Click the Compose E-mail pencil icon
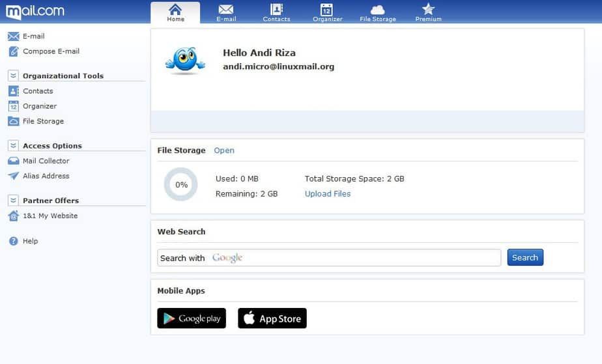 13,51
